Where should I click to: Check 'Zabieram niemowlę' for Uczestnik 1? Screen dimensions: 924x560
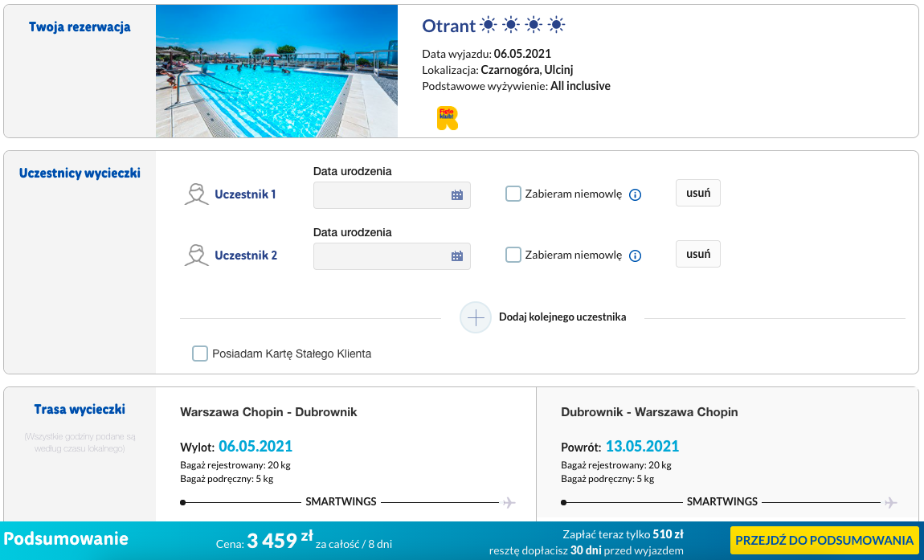pyautogui.click(x=513, y=194)
